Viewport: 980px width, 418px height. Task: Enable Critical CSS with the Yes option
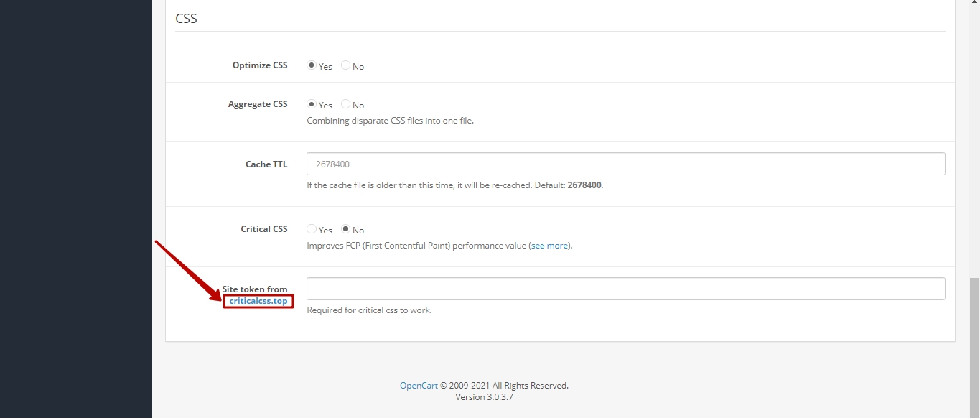tap(312, 229)
